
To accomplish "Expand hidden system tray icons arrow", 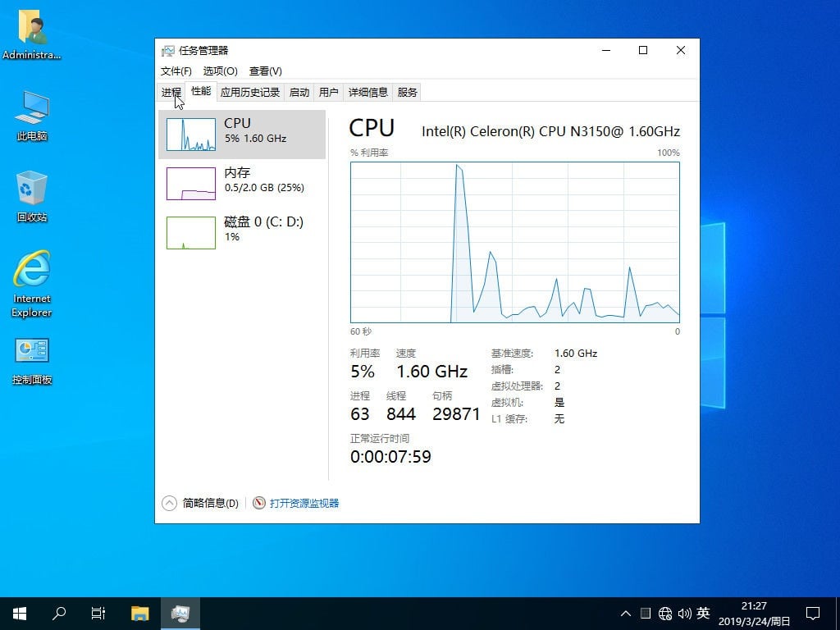I will click(626, 614).
